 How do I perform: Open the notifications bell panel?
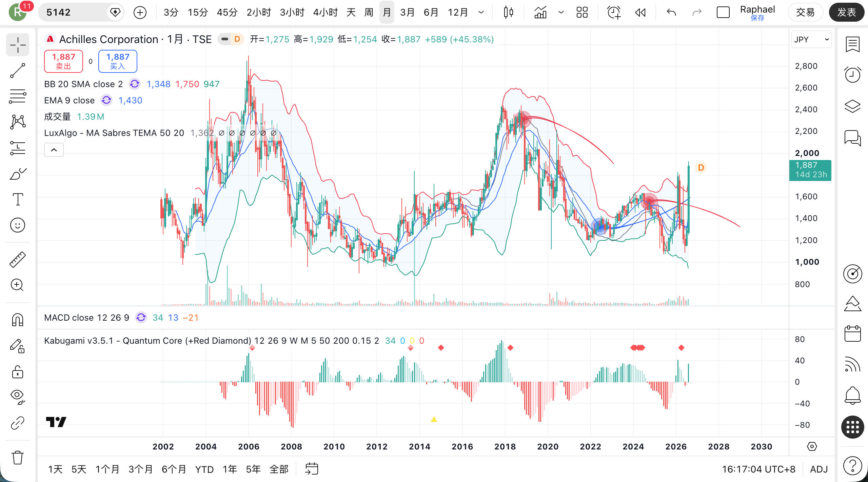[852, 395]
